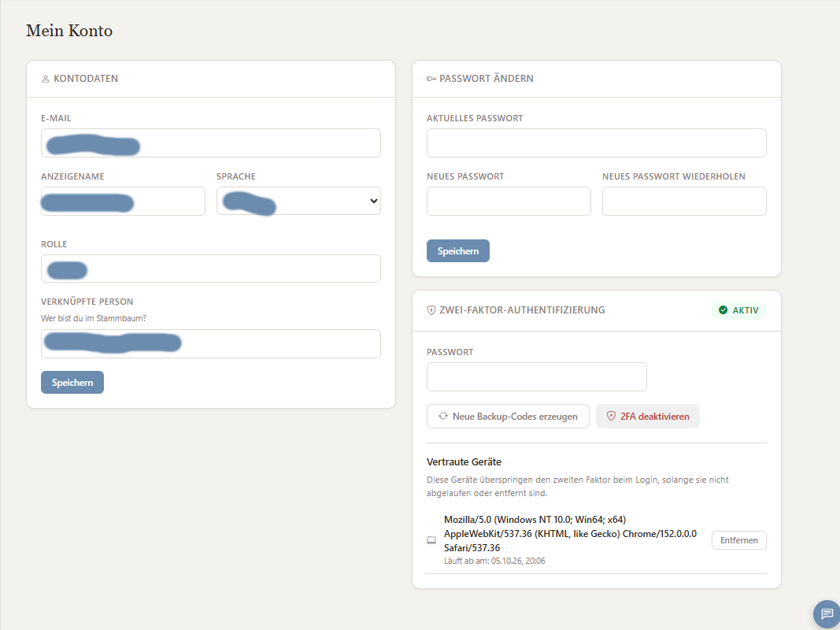Click the refresh icon in Neue Backup-Codes erzeugen

[443, 417]
